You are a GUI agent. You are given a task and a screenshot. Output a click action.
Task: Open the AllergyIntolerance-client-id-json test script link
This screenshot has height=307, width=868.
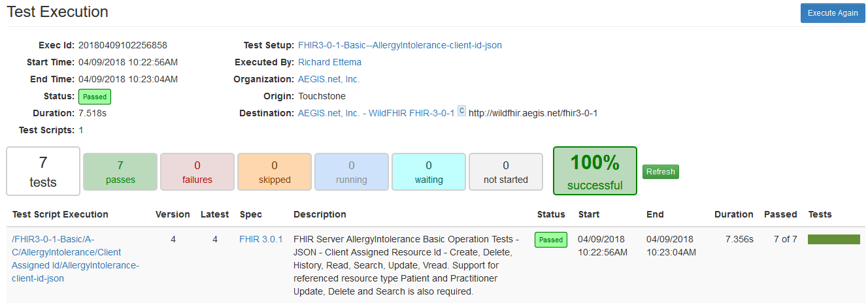tap(75, 259)
